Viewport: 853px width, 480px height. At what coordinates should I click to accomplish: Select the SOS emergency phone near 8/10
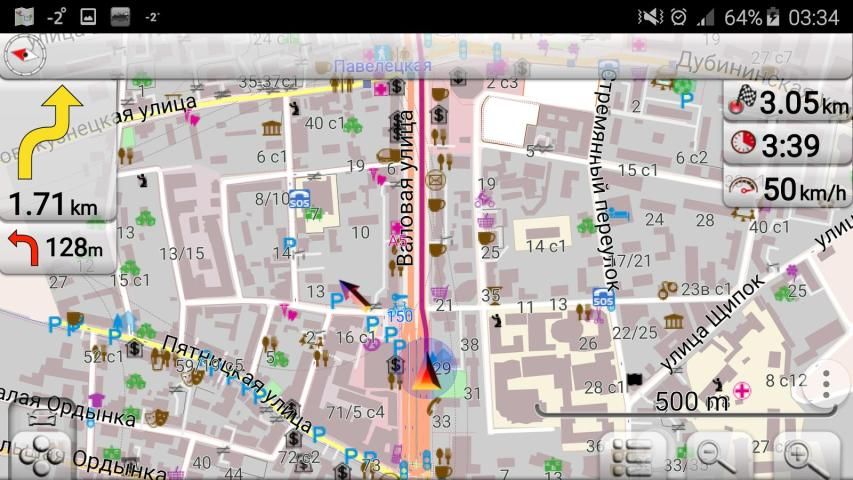point(298,197)
